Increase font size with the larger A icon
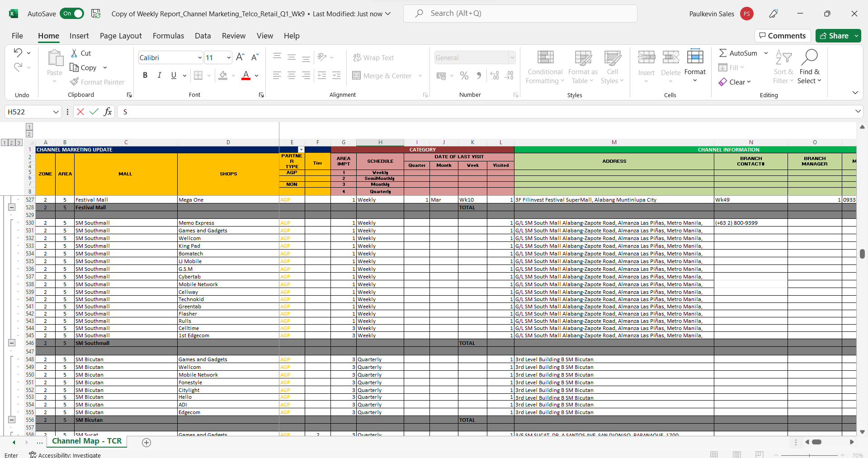 point(240,57)
